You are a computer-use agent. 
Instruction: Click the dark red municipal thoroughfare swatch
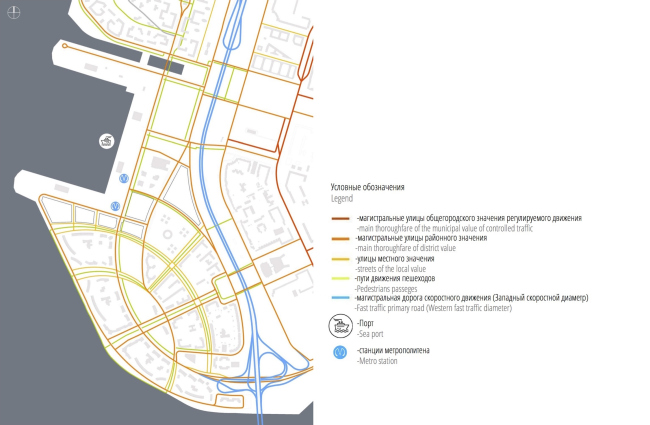click(342, 218)
